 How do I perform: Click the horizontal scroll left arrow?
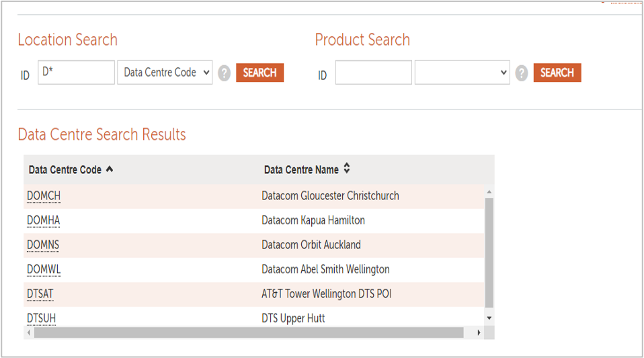click(29, 332)
